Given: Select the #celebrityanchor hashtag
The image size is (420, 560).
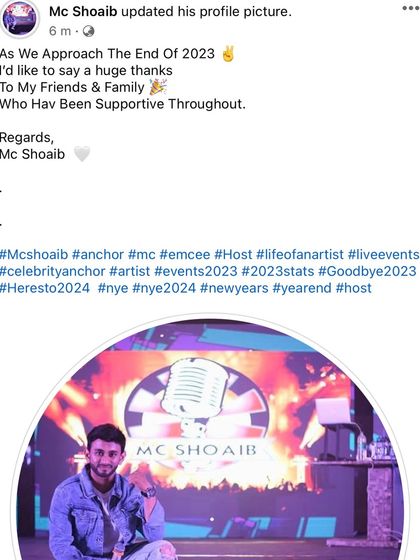Looking at the screenshot, I should (52, 271).
